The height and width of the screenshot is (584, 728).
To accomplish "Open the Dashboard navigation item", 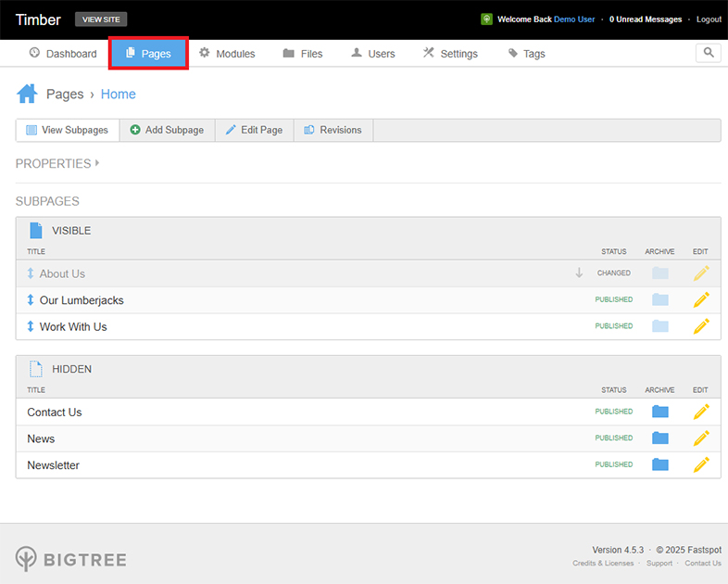I will pos(63,54).
